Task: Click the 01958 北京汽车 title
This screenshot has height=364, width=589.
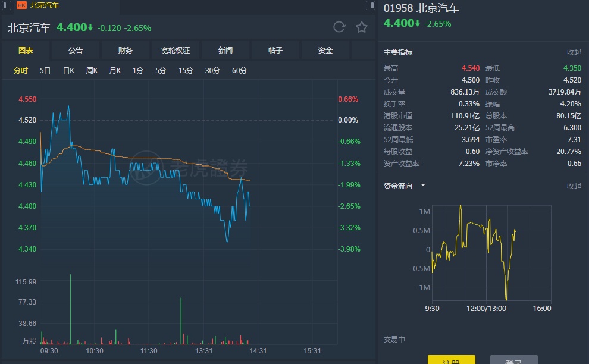Action: [421, 8]
